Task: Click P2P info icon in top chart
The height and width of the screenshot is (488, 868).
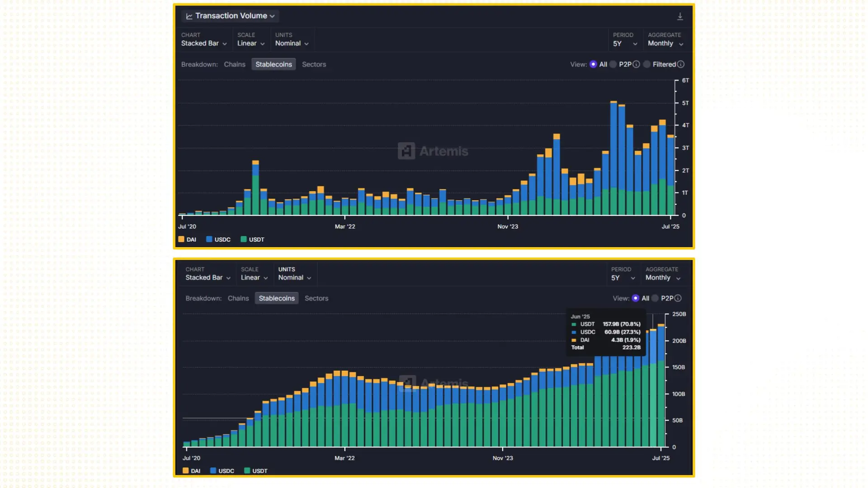Action: point(636,64)
